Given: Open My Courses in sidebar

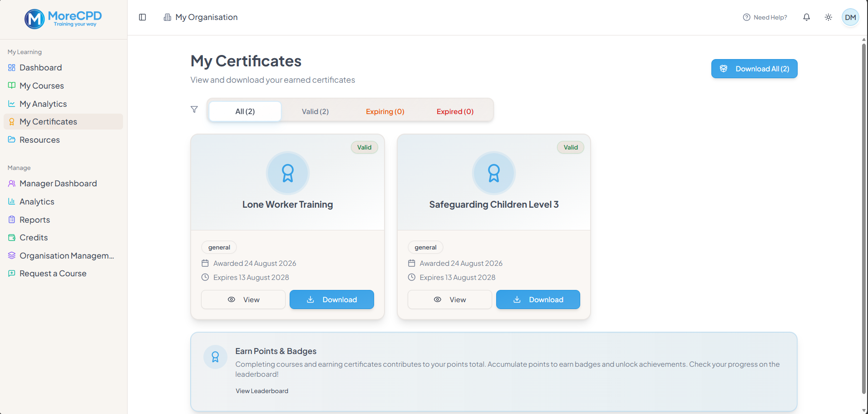Looking at the screenshot, I should click(x=64, y=86).
